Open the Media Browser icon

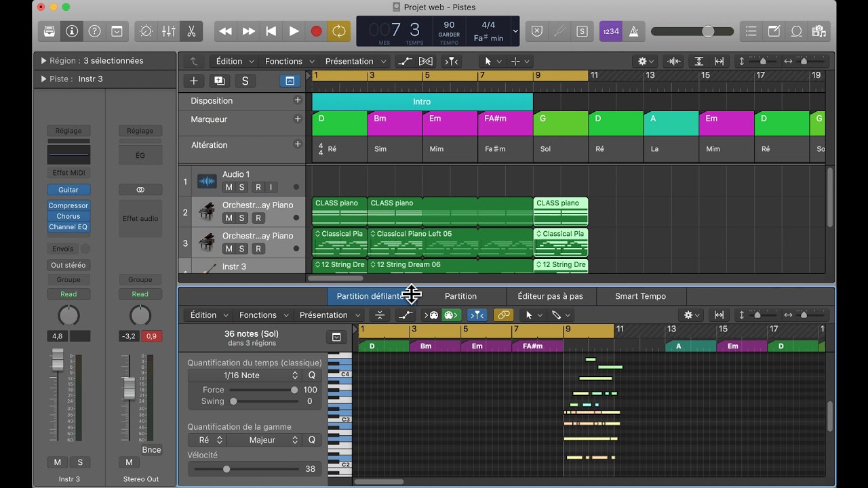[x=819, y=31]
